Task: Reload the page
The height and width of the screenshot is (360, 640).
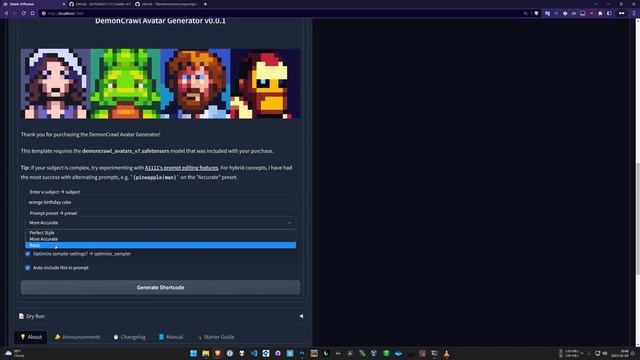Action: click(x=24, y=13)
